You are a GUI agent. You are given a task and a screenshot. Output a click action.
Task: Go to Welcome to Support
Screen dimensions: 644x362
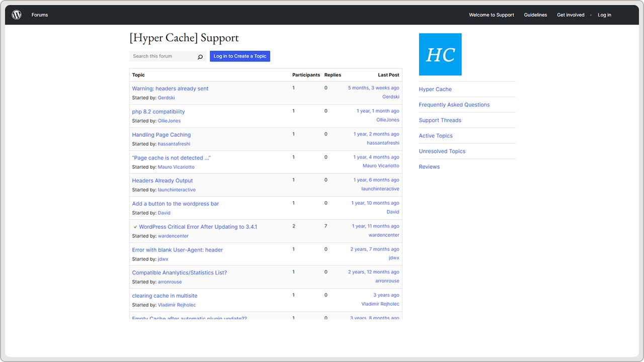click(x=492, y=15)
